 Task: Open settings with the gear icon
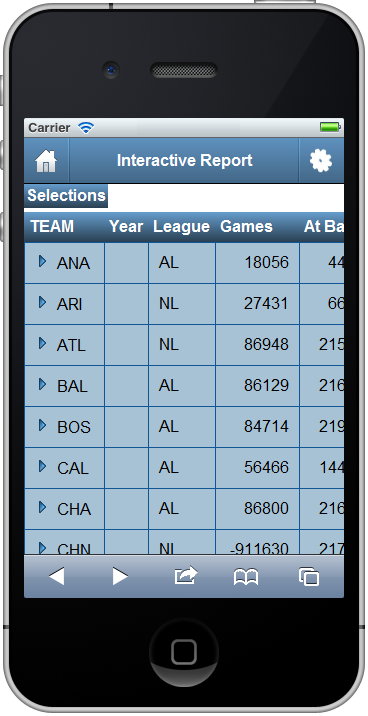321,161
